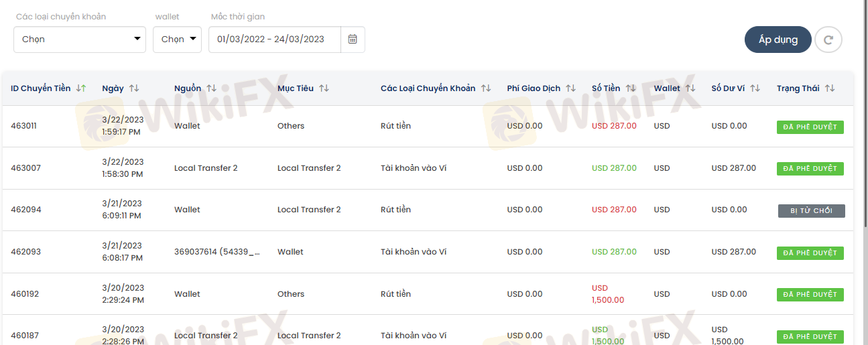This screenshot has width=868, height=345.
Task: Click transfer ID 460187
Action: [25, 336]
